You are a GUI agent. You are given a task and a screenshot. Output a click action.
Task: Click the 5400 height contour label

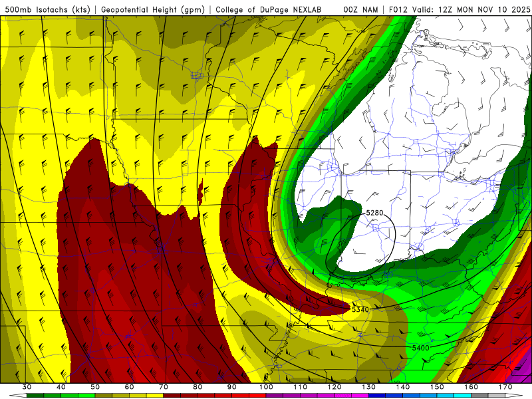click(x=421, y=348)
